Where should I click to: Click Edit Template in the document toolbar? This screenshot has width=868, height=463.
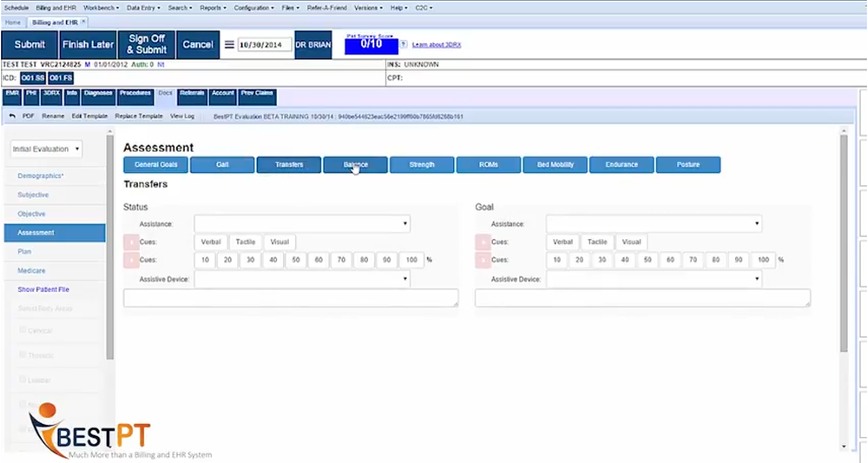click(x=89, y=116)
